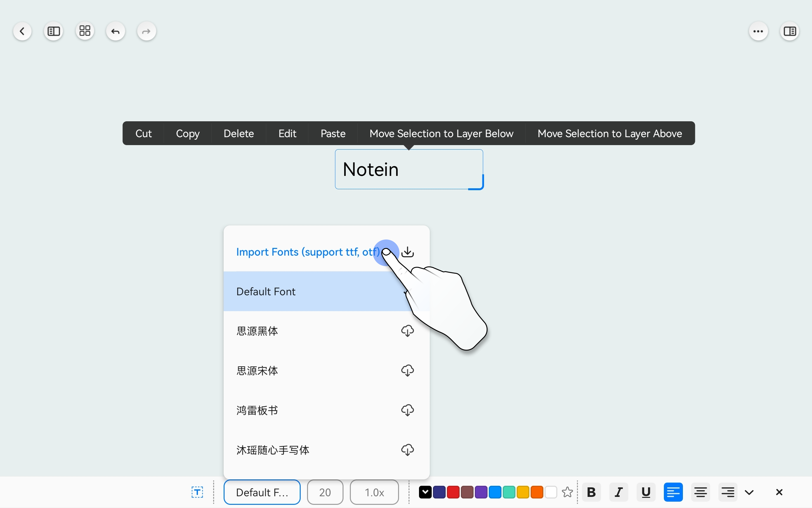The image size is (812, 508).
Task: Choose Copy from the context menu
Action: 188,133
